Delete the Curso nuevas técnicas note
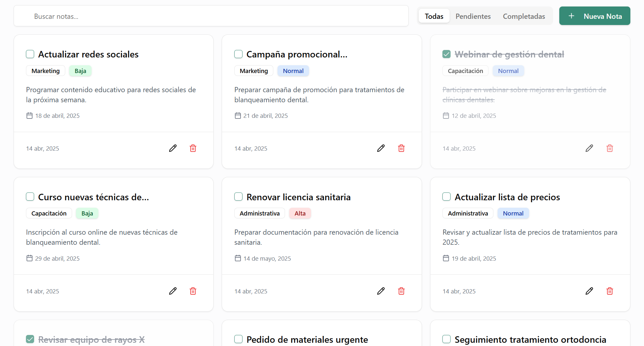 pos(193,291)
